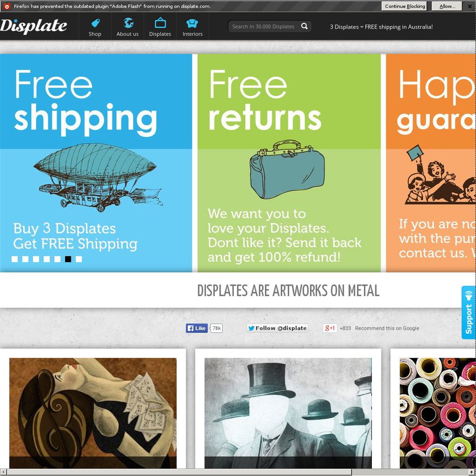Select the black active slide indicator

pyautogui.click(x=68, y=259)
